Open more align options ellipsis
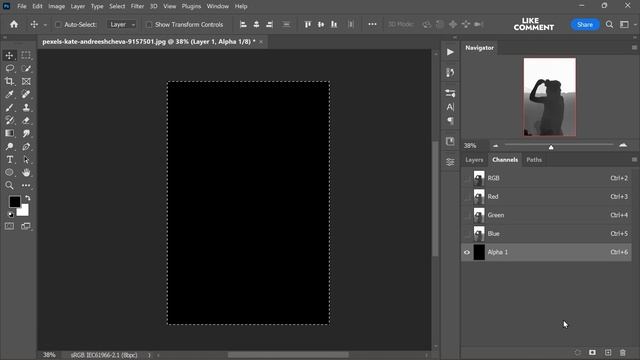 372,24
